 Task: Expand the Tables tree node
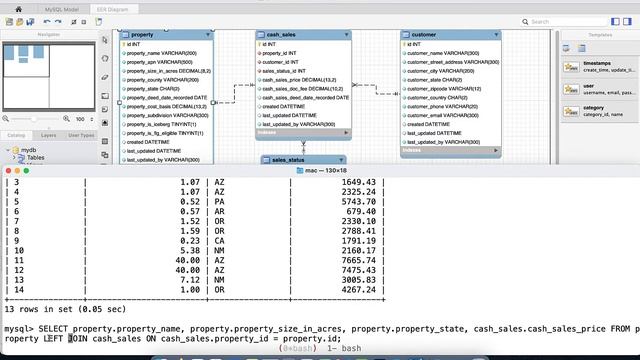point(14,157)
